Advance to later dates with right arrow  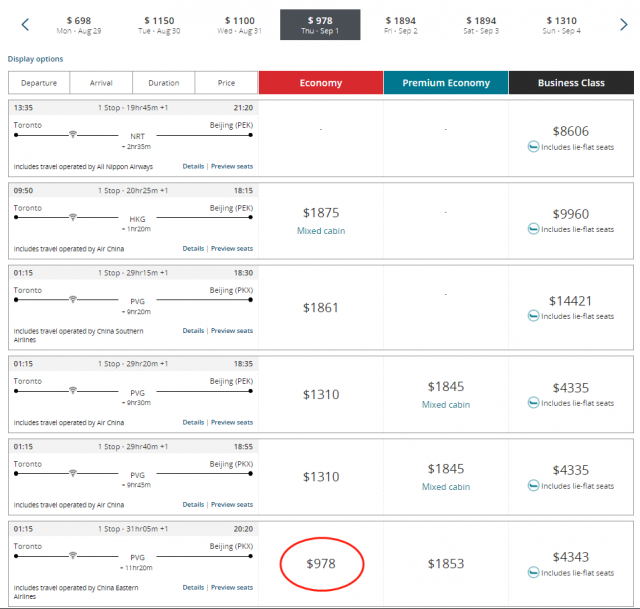pos(623,24)
